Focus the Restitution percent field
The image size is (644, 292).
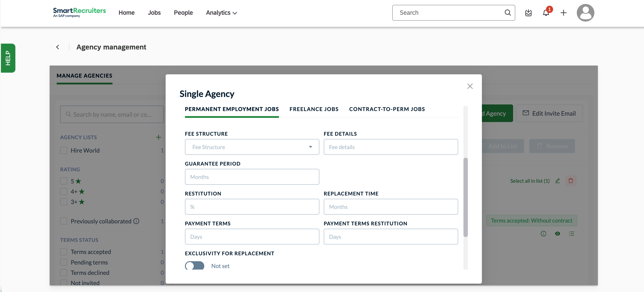tap(252, 207)
